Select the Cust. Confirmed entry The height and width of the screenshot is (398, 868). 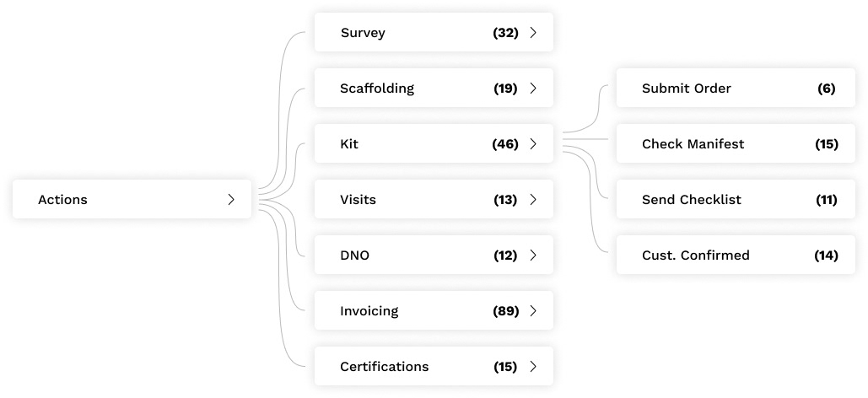pos(736,255)
